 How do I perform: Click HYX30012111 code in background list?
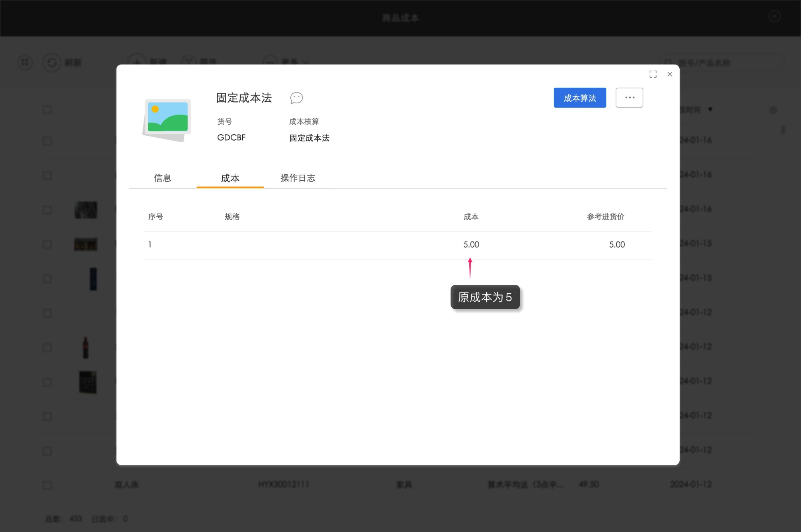click(x=284, y=484)
